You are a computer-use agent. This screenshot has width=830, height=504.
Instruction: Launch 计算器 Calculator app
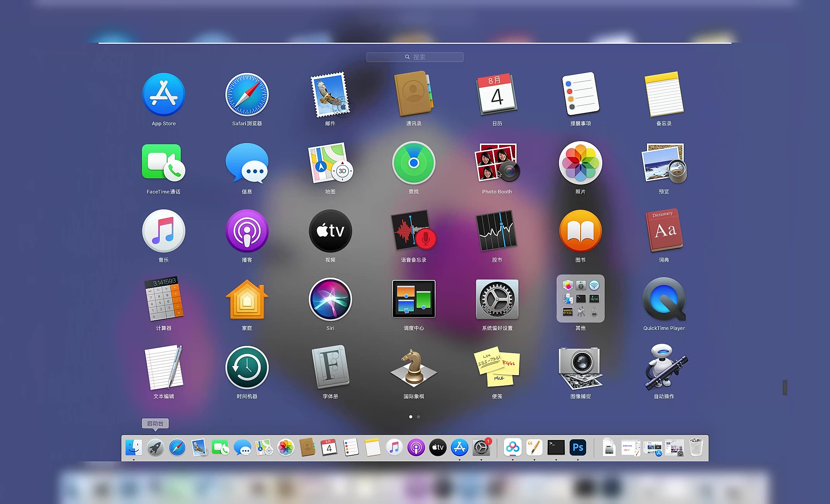(x=164, y=299)
